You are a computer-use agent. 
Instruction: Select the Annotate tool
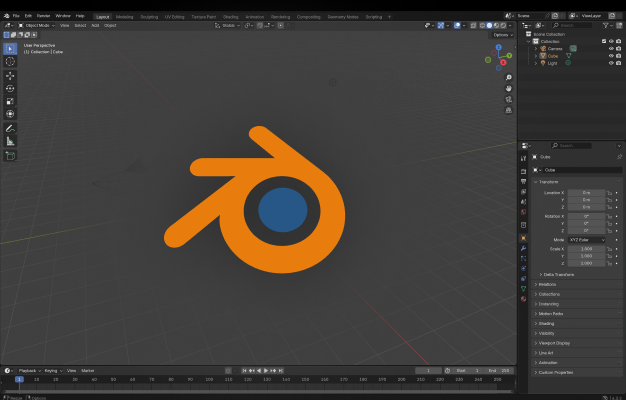point(10,129)
